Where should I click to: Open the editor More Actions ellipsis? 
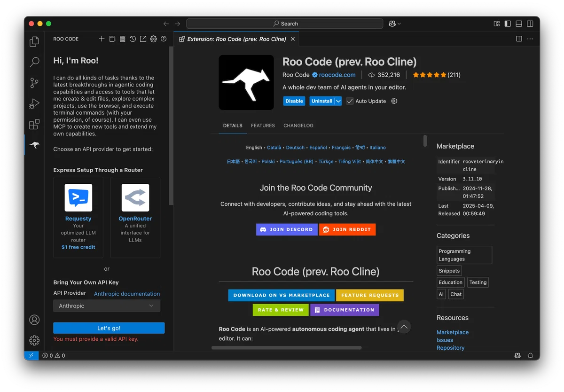click(x=530, y=39)
